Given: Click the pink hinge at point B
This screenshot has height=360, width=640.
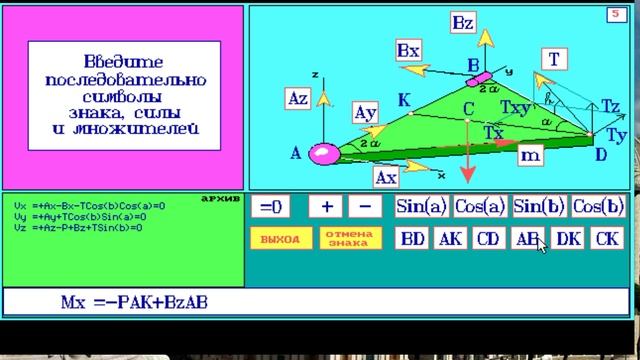Looking at the screenshot, I should click(x=479, y=78).
